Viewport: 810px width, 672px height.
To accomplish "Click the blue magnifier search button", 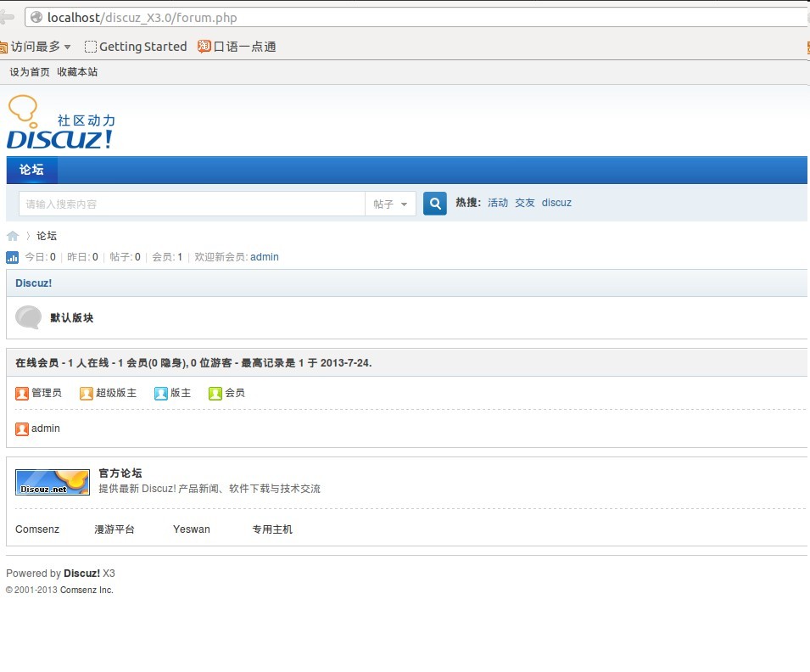I will (x=435, y=203).
